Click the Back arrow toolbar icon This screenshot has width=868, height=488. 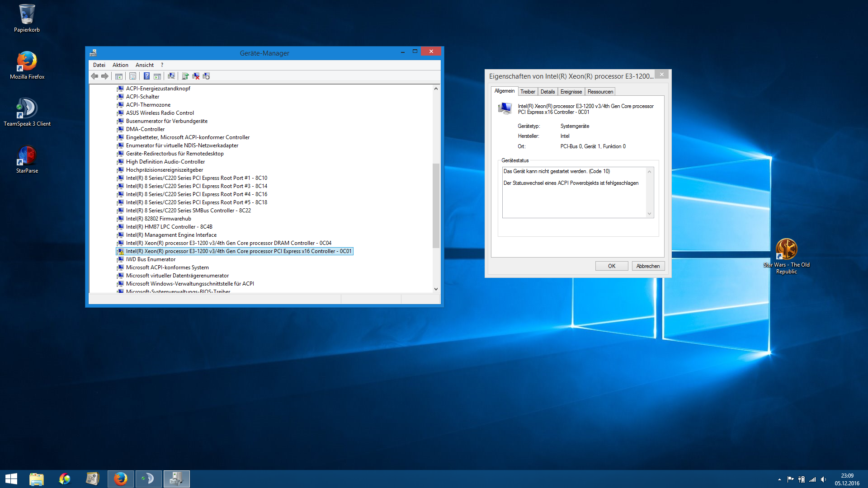click(94, 76)
